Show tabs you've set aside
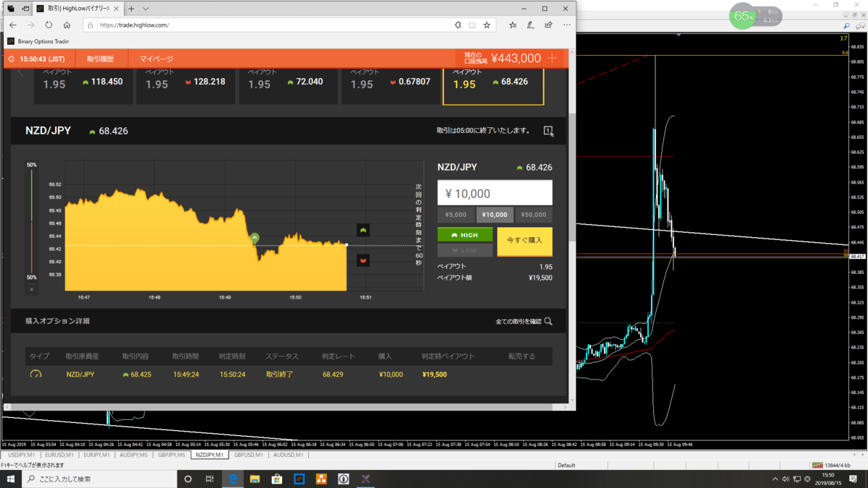868x488 pixels. [x=11, y=9]
